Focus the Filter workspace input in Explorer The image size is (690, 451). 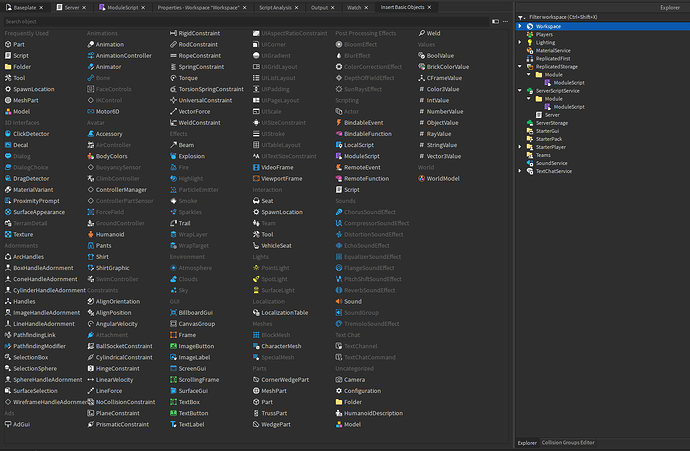click(607, 17)
